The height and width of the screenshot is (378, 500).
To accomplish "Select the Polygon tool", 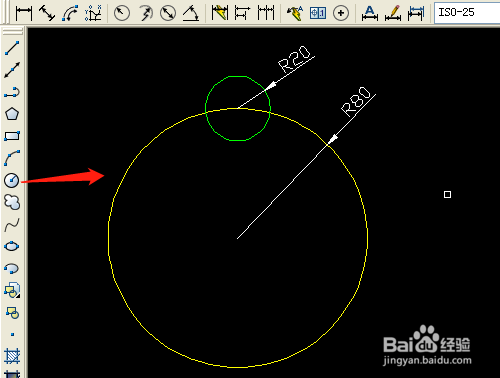I will click(12, 114).
